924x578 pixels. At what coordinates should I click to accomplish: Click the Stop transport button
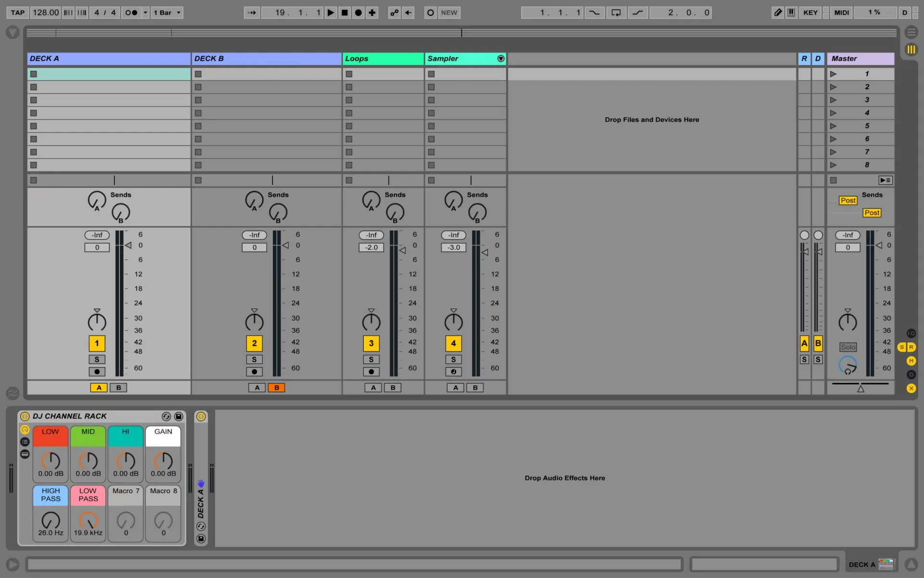click(345, 13)
